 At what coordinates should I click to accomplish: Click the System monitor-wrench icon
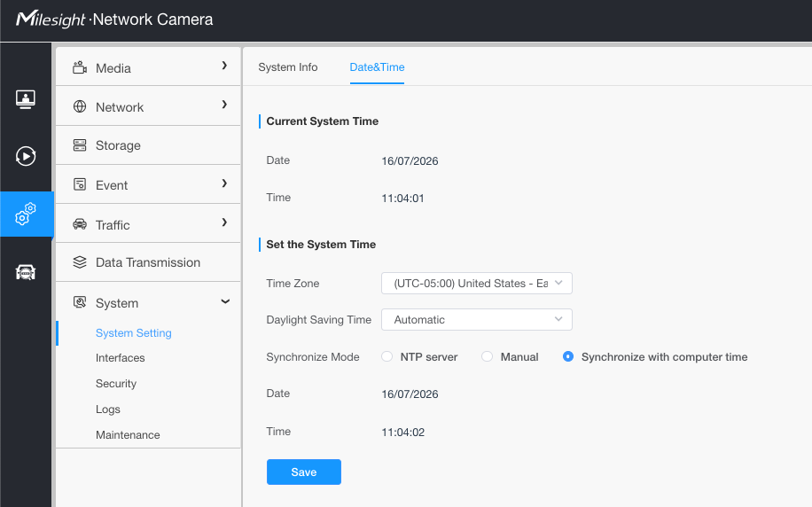pyautogui.click(x=80, y=302)
